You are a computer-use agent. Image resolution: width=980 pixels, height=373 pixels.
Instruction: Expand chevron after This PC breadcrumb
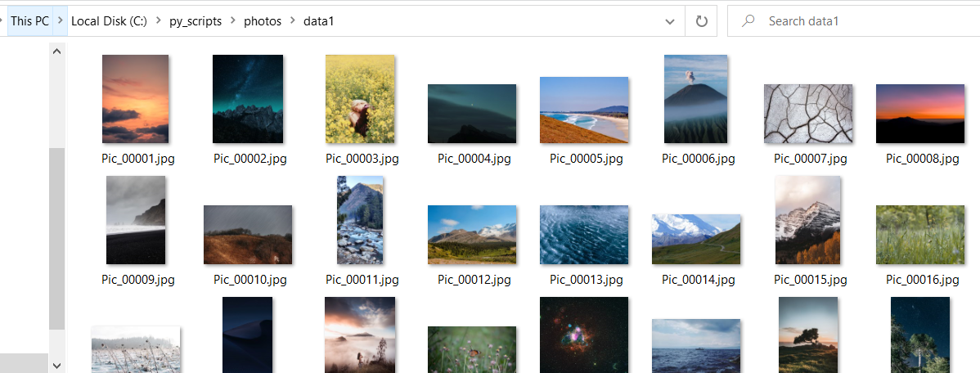pos(61,21)
